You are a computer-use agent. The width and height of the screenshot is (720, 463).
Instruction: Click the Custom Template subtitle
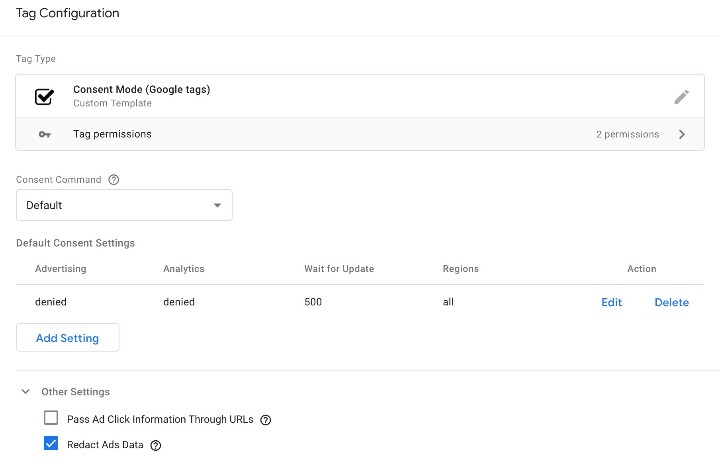[x=112, y=103]
